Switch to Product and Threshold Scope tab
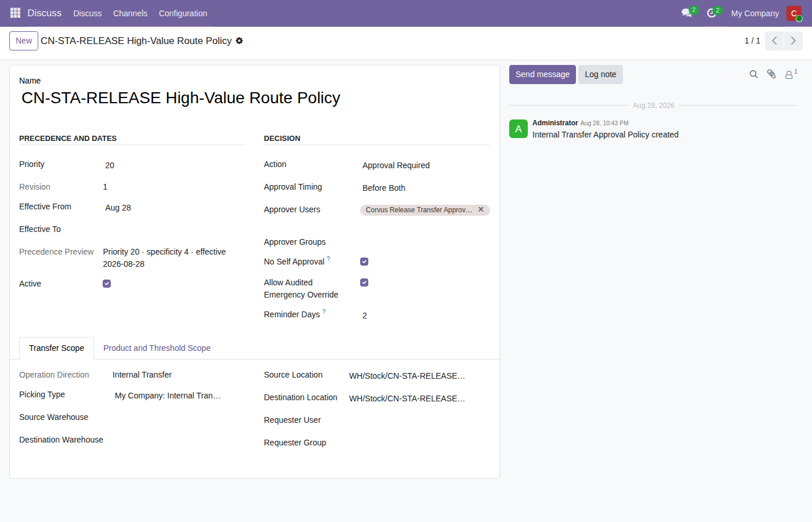This screenshot has width=812, height=522. click(157, 348)
